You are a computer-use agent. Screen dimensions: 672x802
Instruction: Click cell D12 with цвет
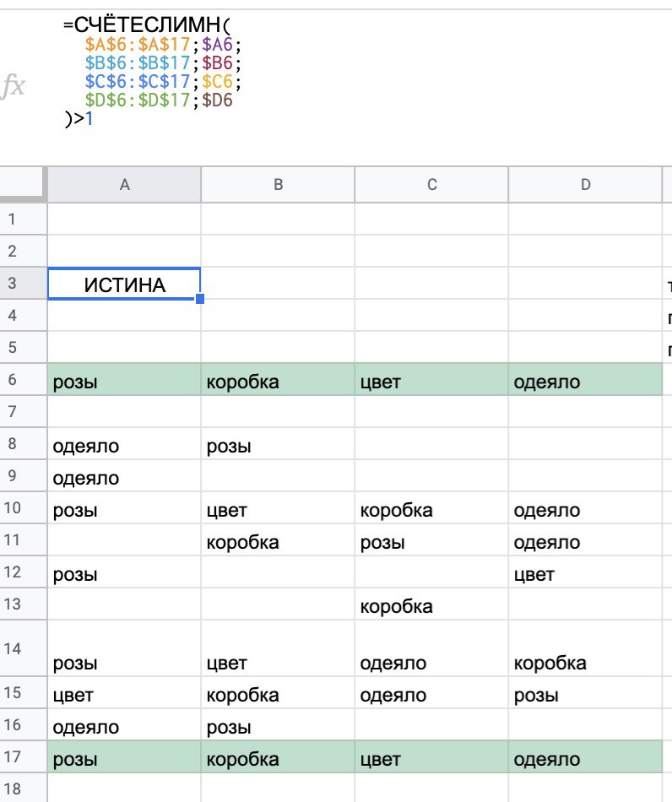point(586,572)
